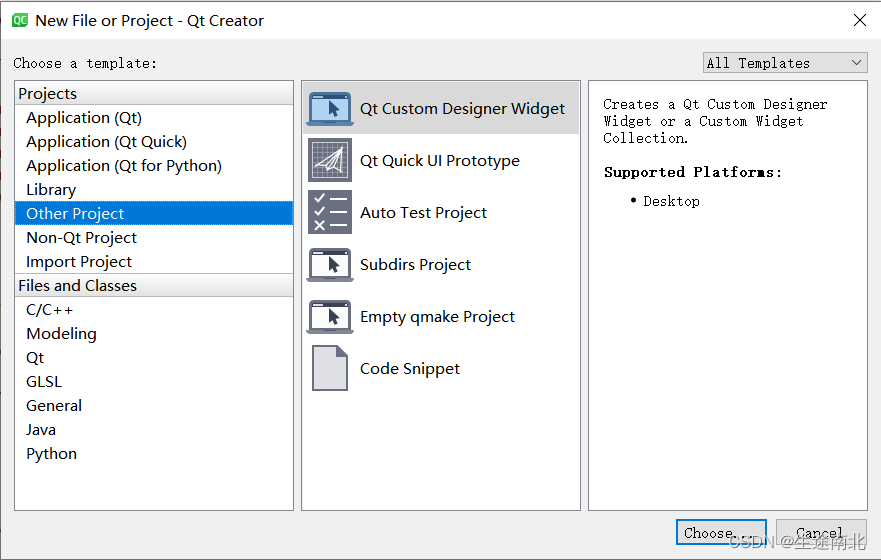Select Application (Qt for Python) category
Image resolution: width=881 pixels, height=560 pixels.
coord(154,166)
